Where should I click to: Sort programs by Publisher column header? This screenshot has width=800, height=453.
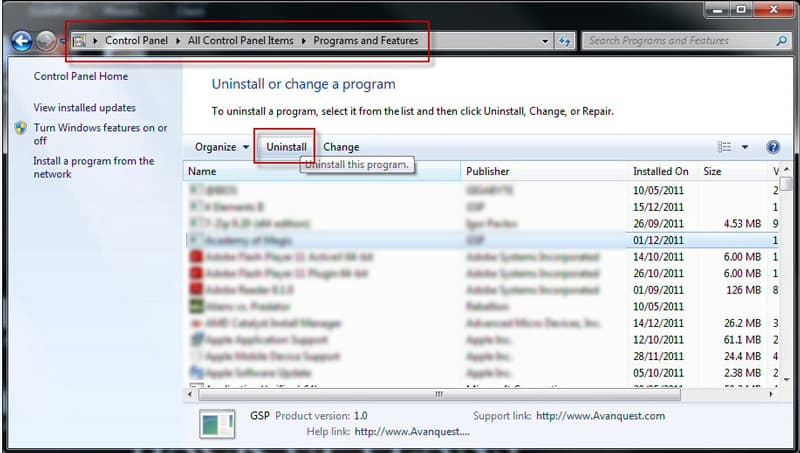point(488,171)
